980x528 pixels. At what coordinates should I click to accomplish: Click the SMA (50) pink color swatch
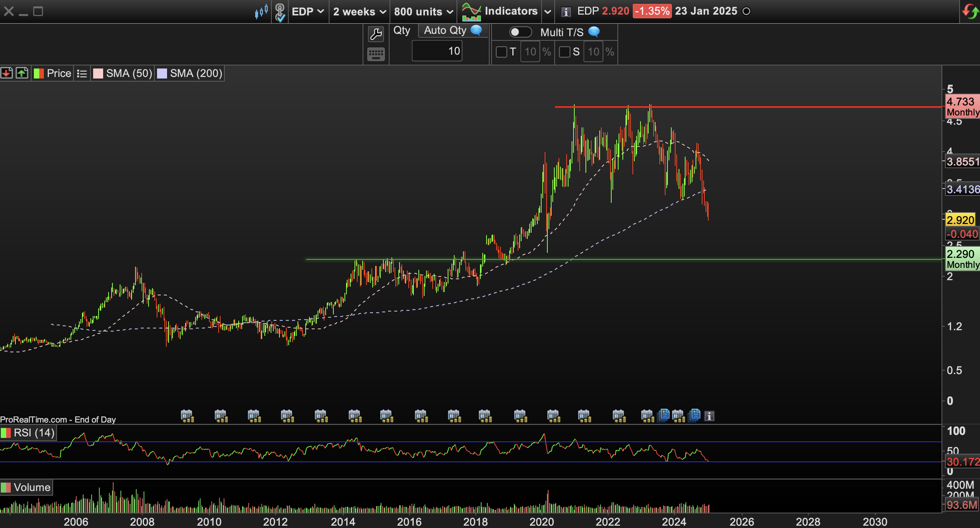tap(98, 74)
